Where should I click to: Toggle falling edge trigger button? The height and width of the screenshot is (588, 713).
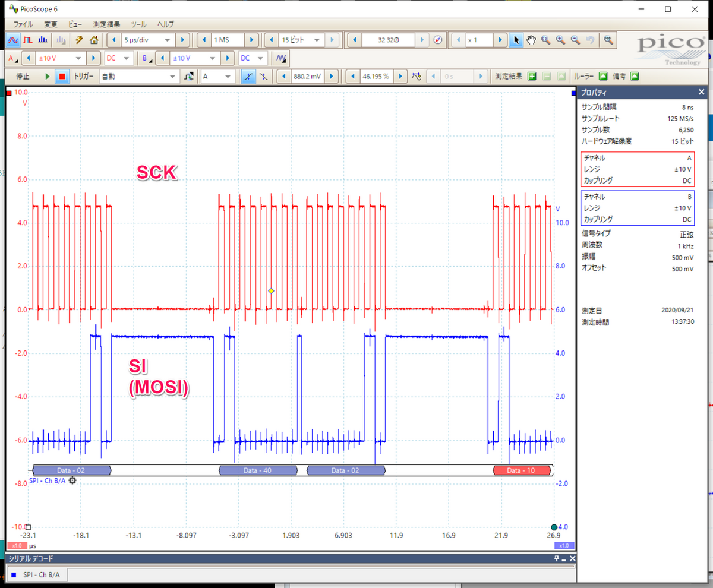(263, 76)
